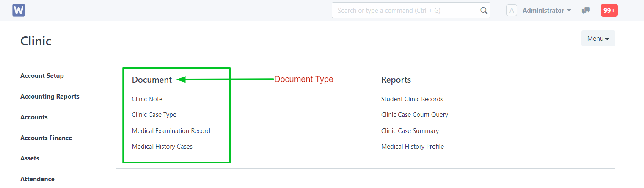Open Medical History Cases link

click(162, 147)
